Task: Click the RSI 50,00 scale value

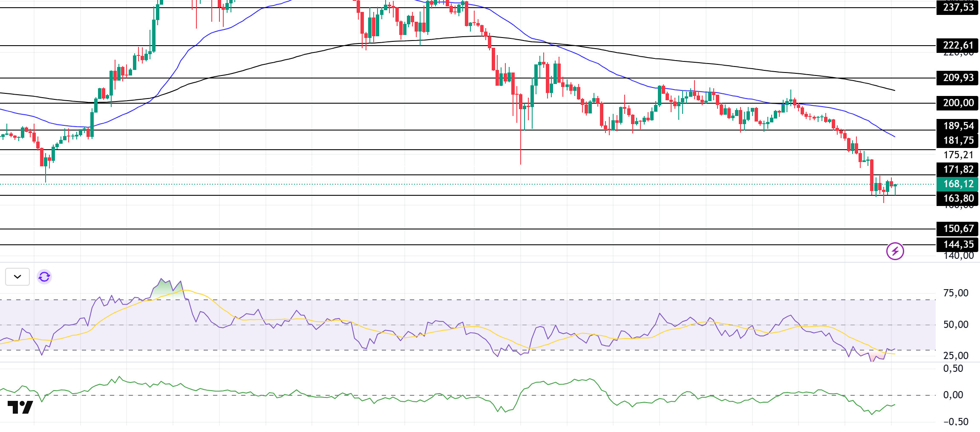Action: [956, 325]
